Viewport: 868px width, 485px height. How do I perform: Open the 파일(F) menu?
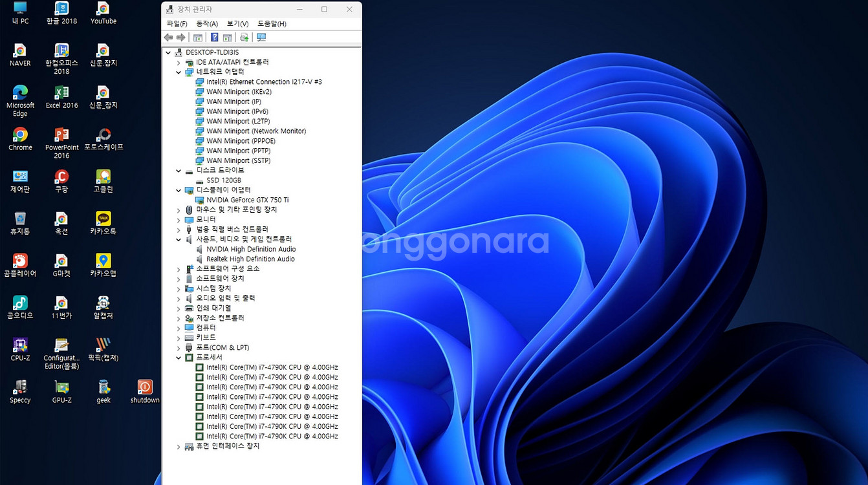point(177,24)
